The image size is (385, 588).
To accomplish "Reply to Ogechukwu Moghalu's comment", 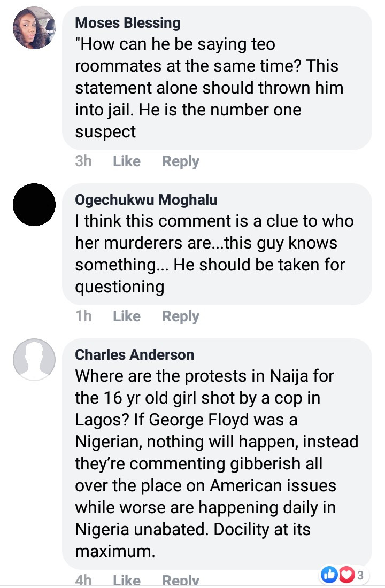I will [x=181, y=316].
